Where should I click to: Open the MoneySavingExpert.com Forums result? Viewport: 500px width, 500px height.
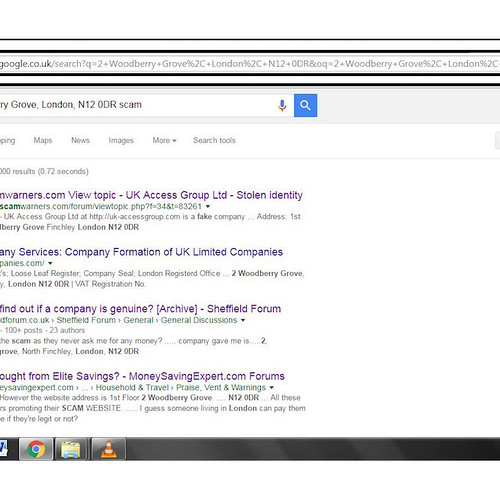click(x=142, y=376)
